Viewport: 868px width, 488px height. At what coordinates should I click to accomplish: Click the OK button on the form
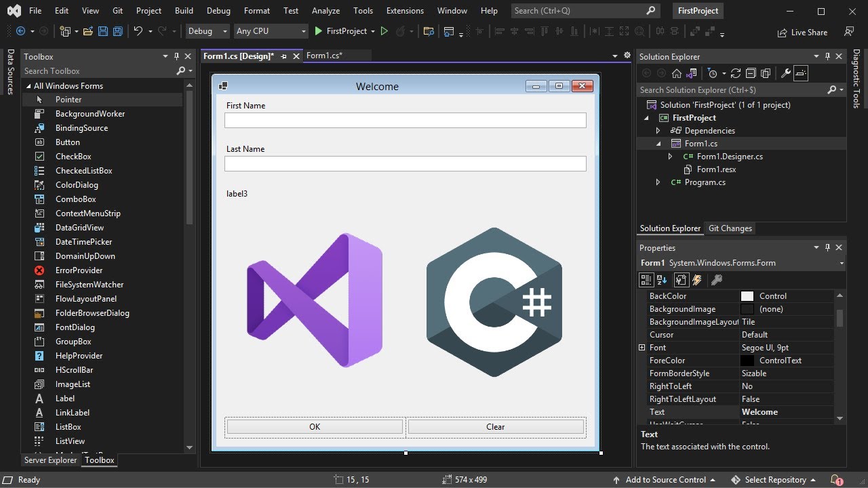[x=315, y=427]
